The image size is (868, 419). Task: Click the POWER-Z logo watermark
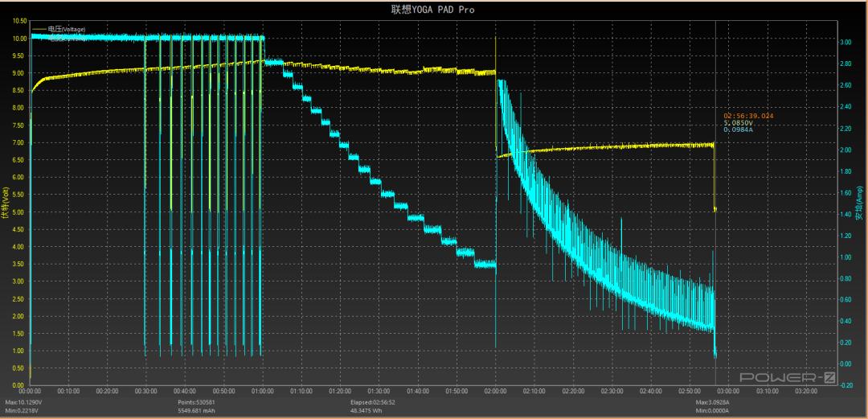coord(787,377)
